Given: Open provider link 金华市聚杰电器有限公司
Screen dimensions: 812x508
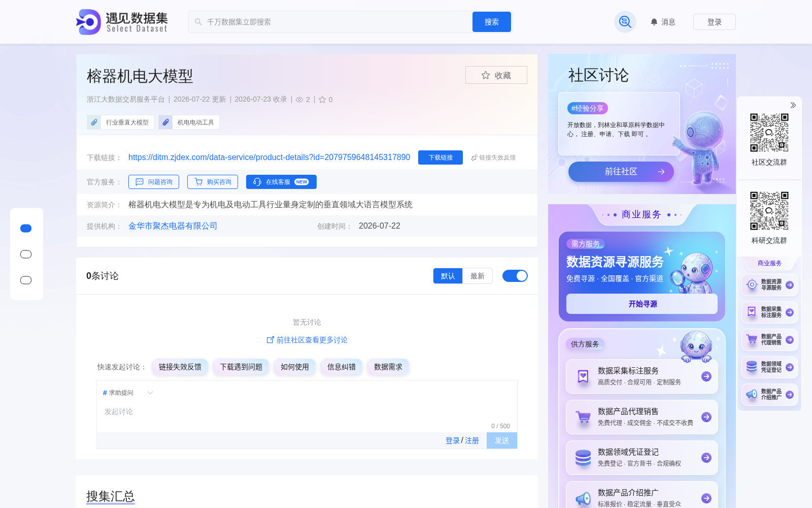Looking at the screenshot, I should click(173, 226).
